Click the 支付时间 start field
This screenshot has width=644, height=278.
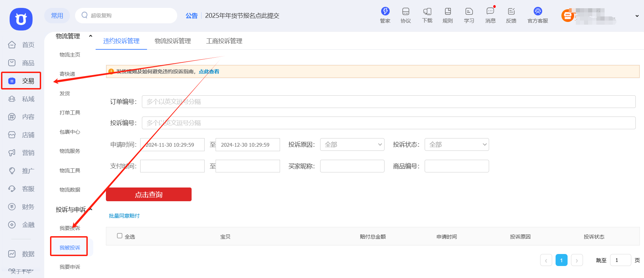(x=172, y=166)
